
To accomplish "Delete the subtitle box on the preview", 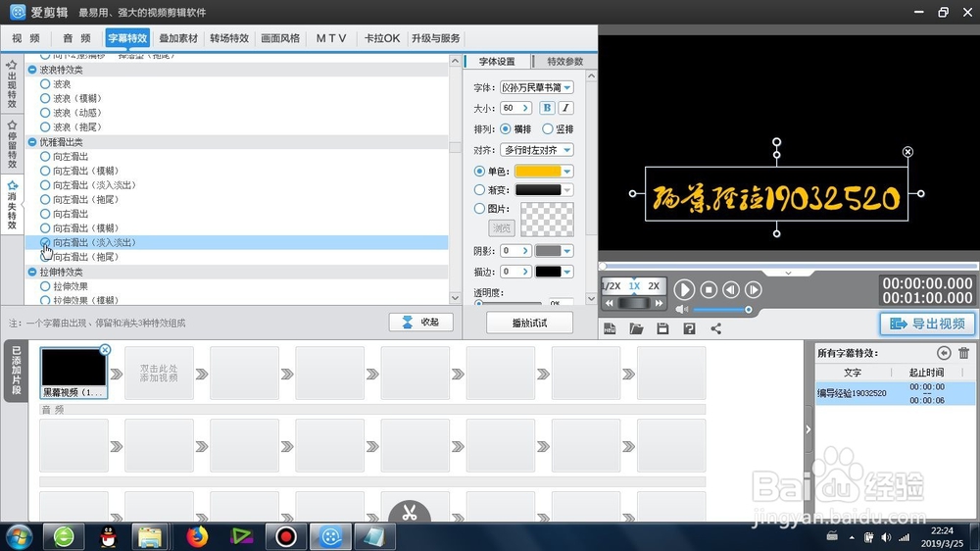I will (x=907, y=151).
